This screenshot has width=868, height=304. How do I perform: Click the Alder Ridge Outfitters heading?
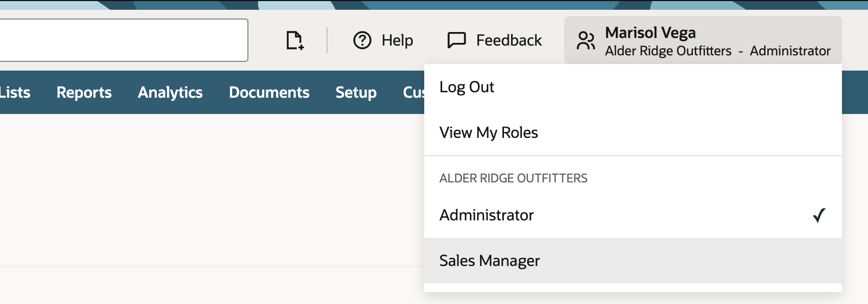pos(513,178)
